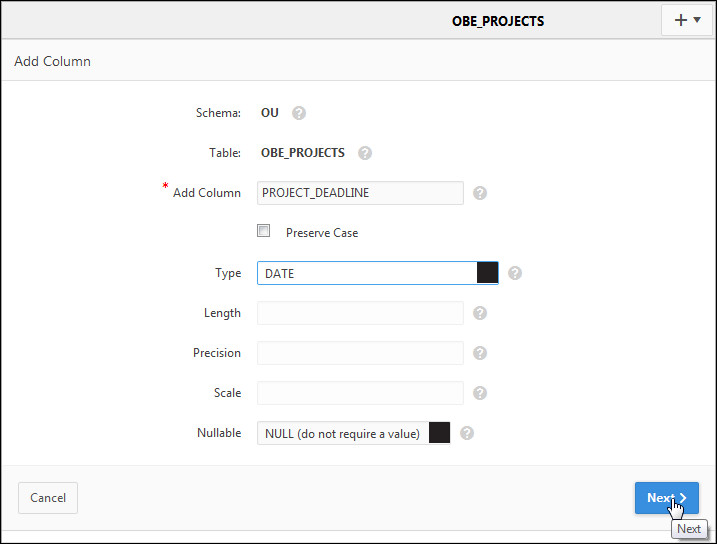Screen dimensions: 717x544
Task: Show help for the Nullable option
Action: coord(466,433)
